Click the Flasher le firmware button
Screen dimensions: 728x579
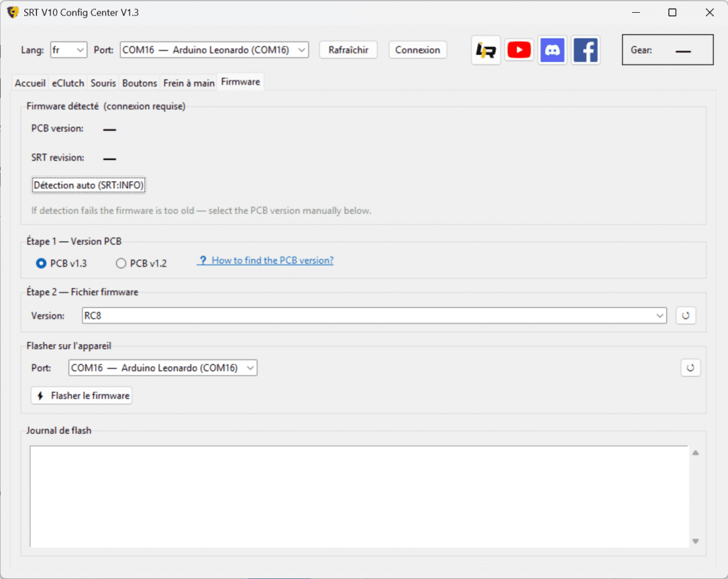82,395
